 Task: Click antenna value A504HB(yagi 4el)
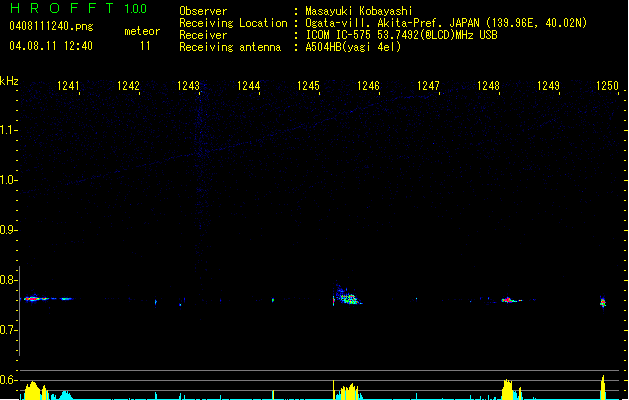point(353,47)
